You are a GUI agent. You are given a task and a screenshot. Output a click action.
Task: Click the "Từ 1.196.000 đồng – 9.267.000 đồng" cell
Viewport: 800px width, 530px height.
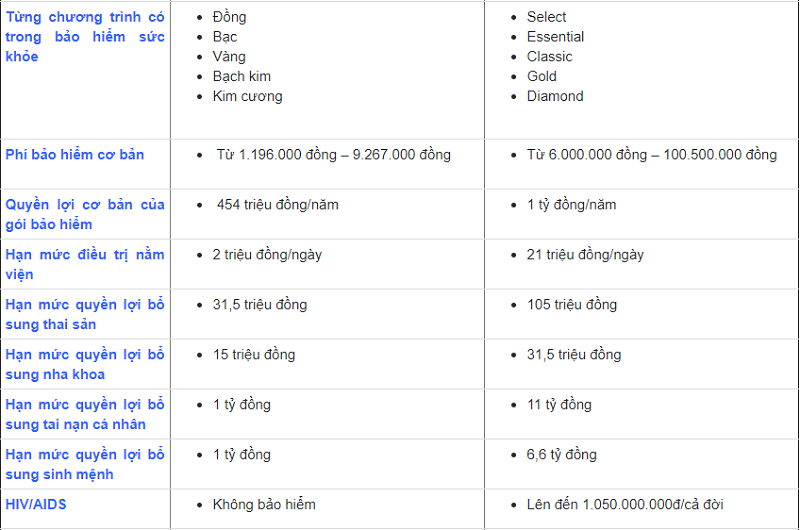point(333,155)
